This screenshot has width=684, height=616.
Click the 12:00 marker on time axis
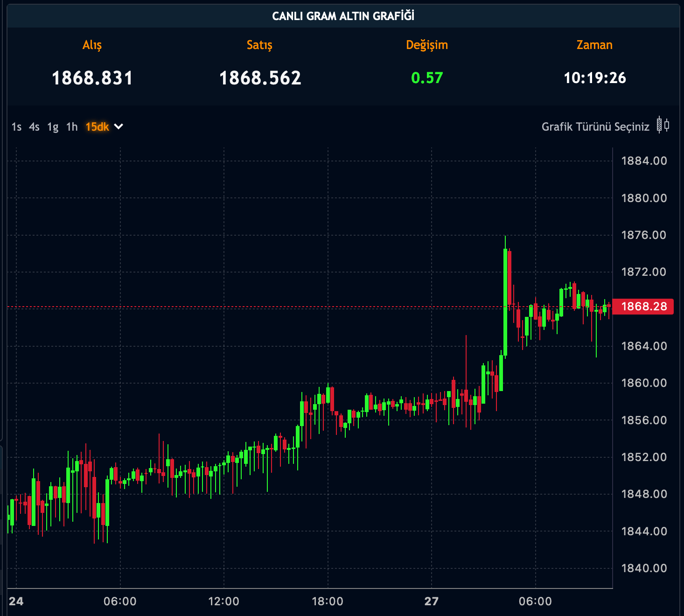coord(223,602)
